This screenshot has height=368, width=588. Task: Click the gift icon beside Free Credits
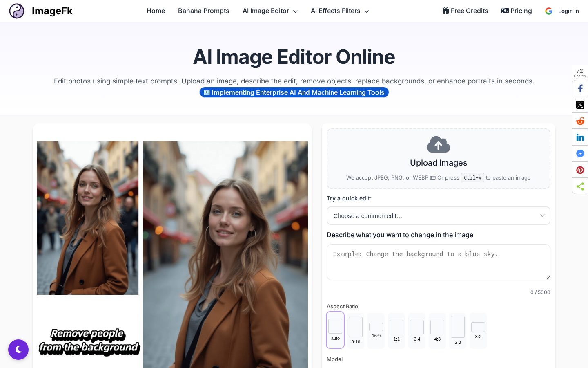(x=446, y=11)
